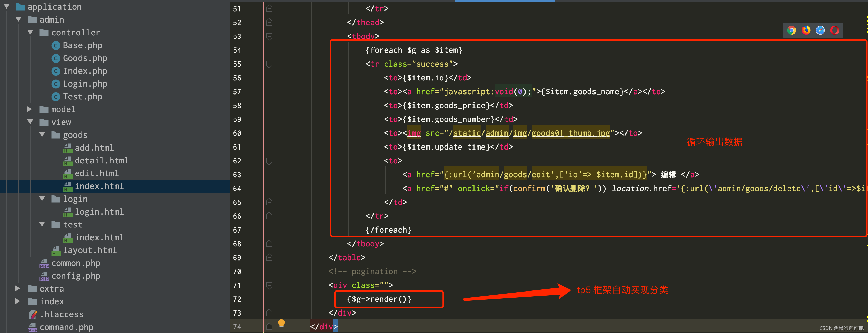The width and height of the screenshot is (868, 333).
Task: Collapse the view folder arrow
Action: (x=30, y=122)
